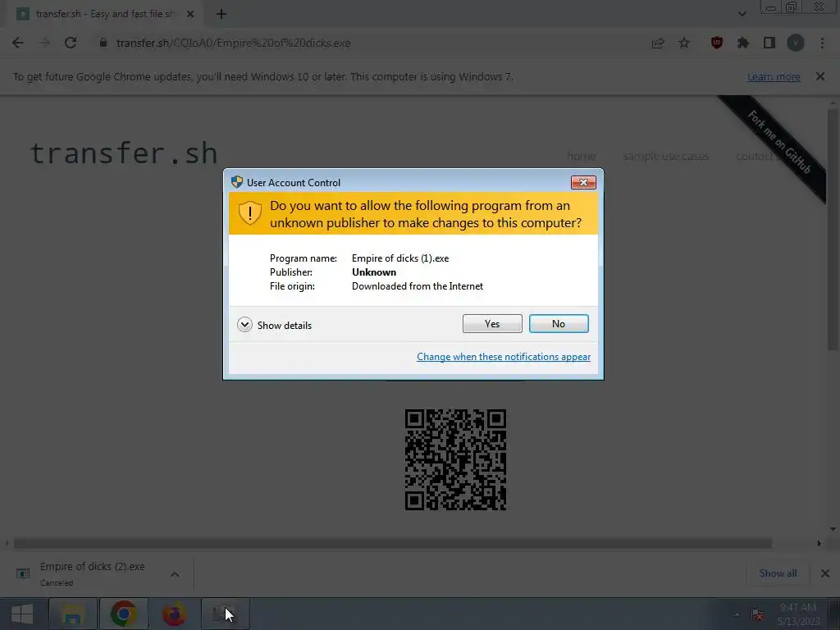Click the vertical page scrollbar
The width and height of the screenshot is (840, 630).
(x=833, y=231)
